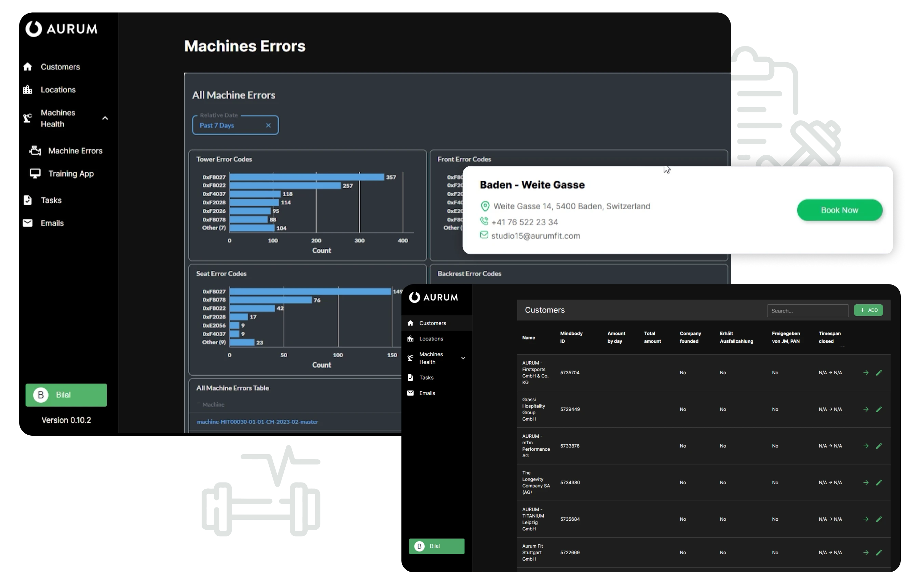Viewport: 924px width, 587px height.
Task: Edit Grassi Hospitality Group row with pencil icon
Action: coord(879,409)
